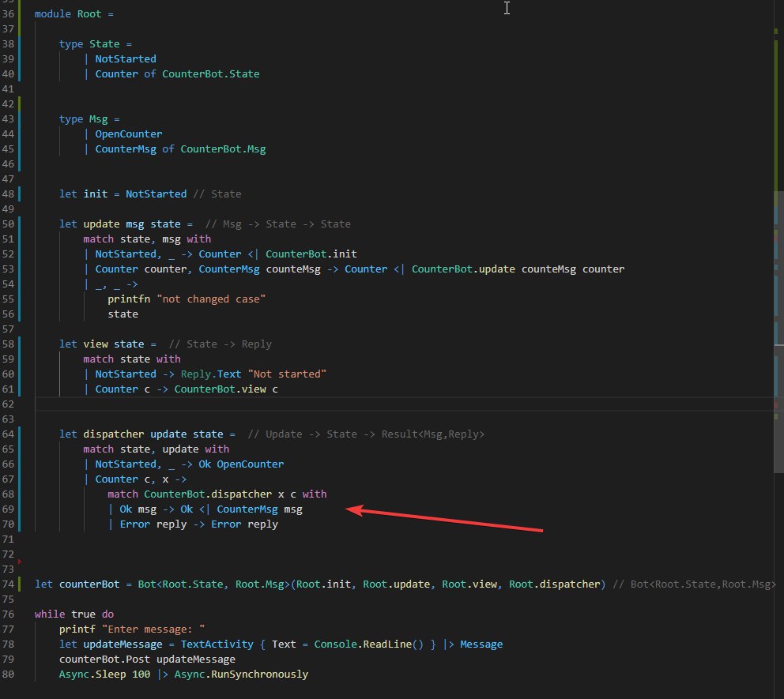Click 'Error reply -> Error reply' line
The height and width of the screenshot is (699, 784).
198,524
